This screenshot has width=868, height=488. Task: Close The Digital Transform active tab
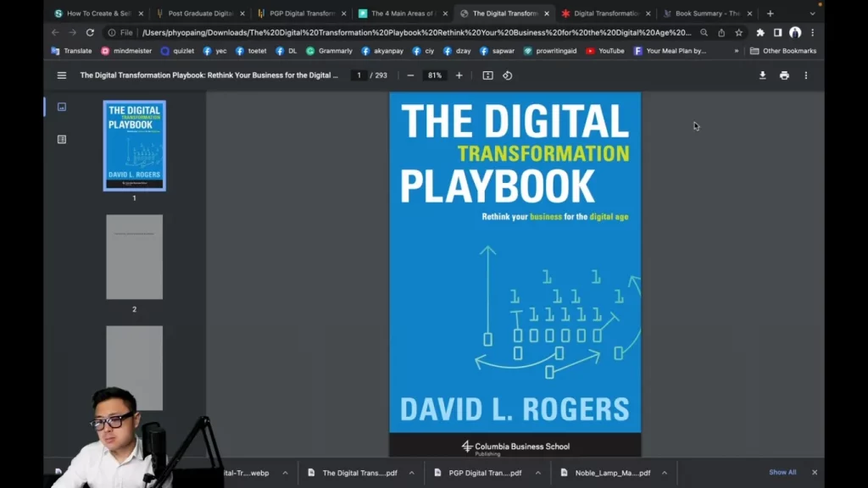(x=547, y=14)
